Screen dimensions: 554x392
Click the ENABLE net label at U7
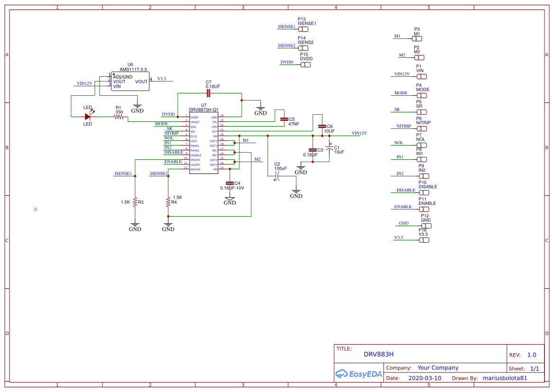(173, 162)
